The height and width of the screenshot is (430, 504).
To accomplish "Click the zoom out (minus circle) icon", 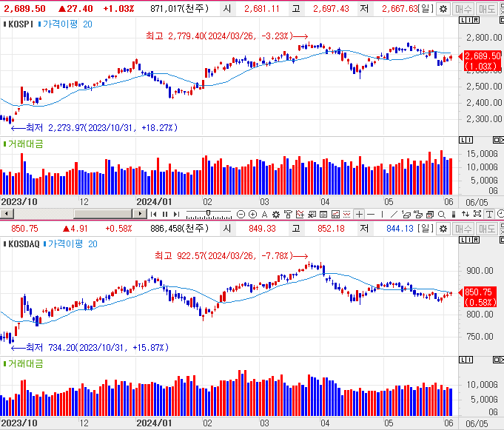I will (241, 215).
